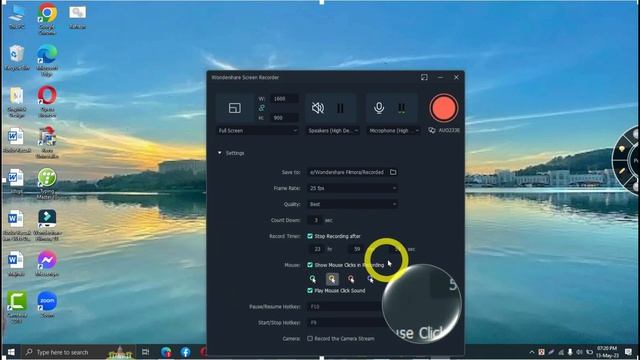Start recording with the red record button

pos(444,108)
